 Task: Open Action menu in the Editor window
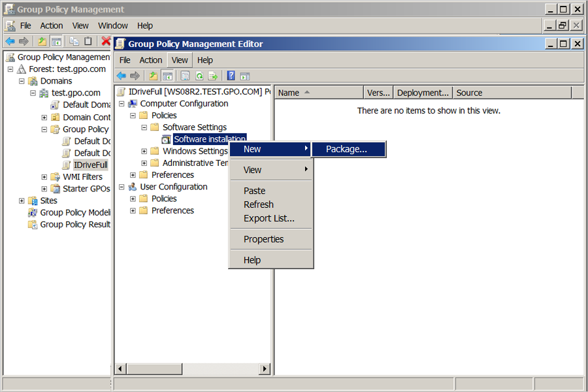coord(151,60)
